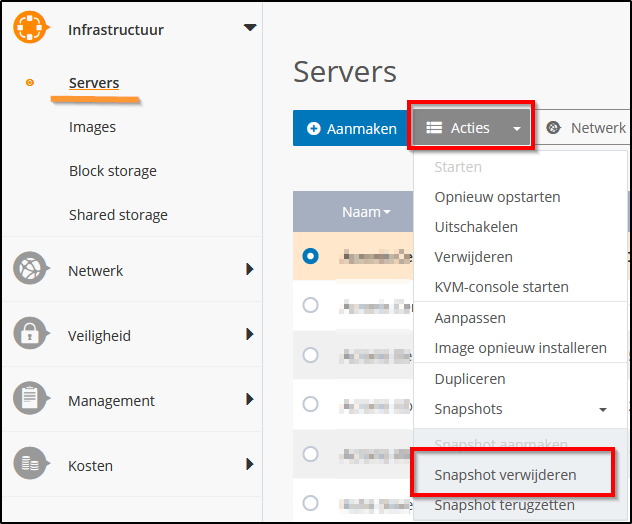
Task: Click the Kosten coins icon
Action: point(31,466)
